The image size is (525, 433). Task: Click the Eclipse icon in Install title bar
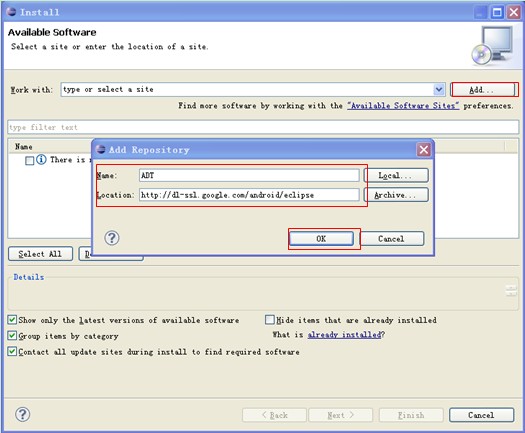tap(11, 12)
